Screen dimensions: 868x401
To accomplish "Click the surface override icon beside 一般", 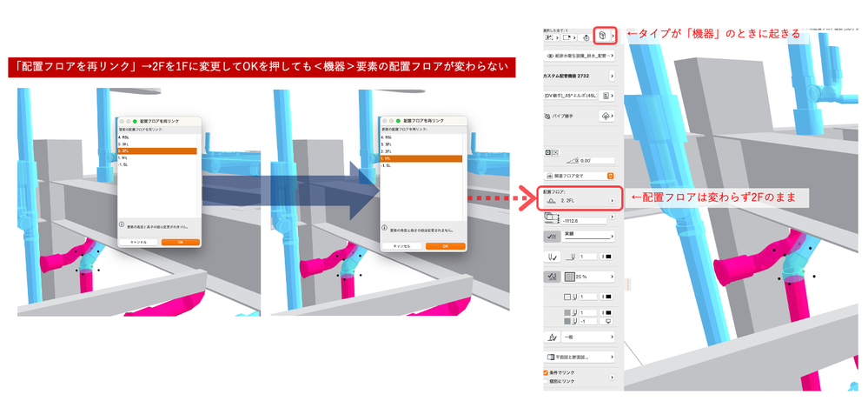I will click(552, 337).
